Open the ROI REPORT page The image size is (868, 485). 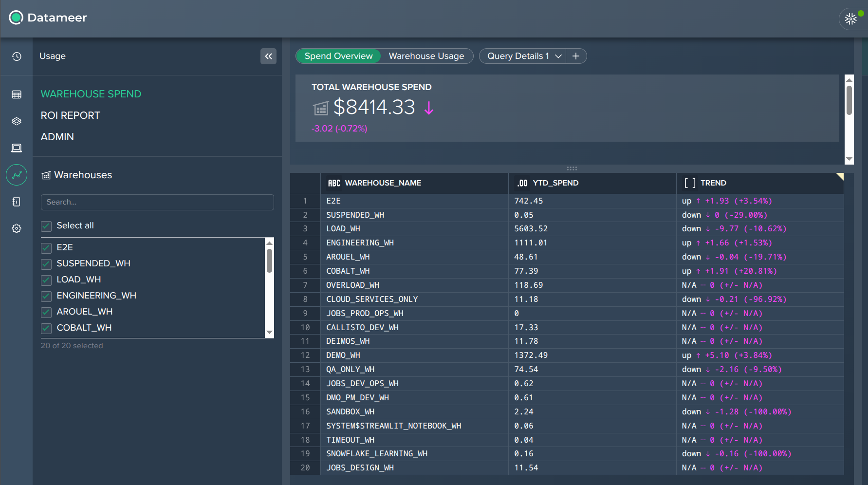(x=70, y=115)
